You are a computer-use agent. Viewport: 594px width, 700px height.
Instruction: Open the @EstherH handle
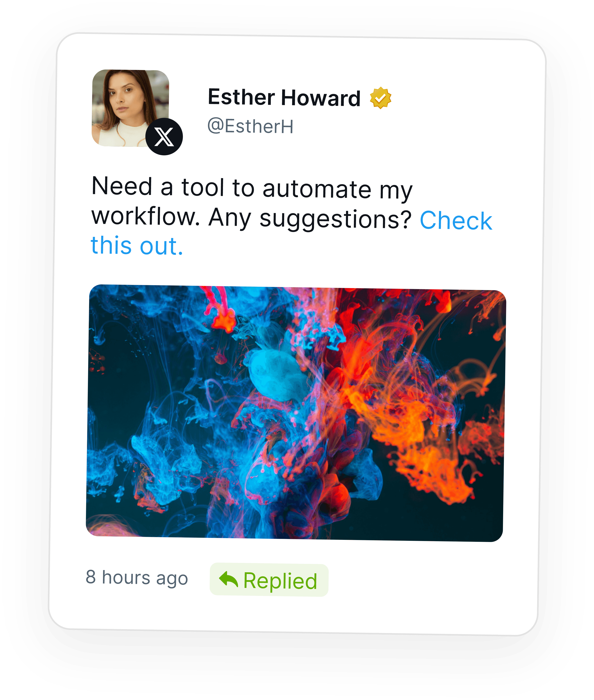[250, 126]
